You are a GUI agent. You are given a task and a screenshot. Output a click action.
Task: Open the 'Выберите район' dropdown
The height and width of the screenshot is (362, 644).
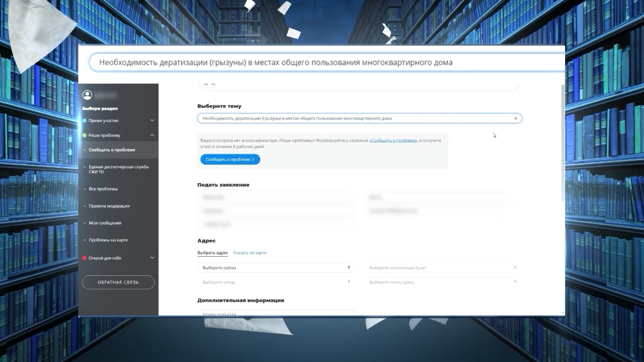(x=276, y=267)
